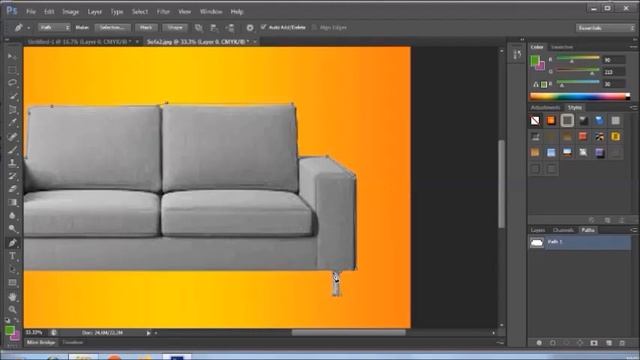Click the green foreground color swatch in toolbox
The image size is (640, 360).
9,330
